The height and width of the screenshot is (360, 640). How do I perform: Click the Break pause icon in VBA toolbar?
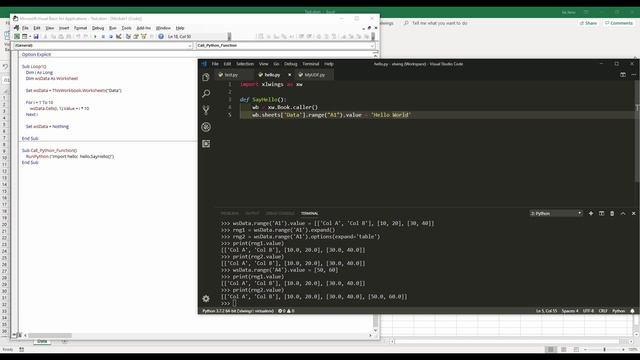click(x=103, y=37)
